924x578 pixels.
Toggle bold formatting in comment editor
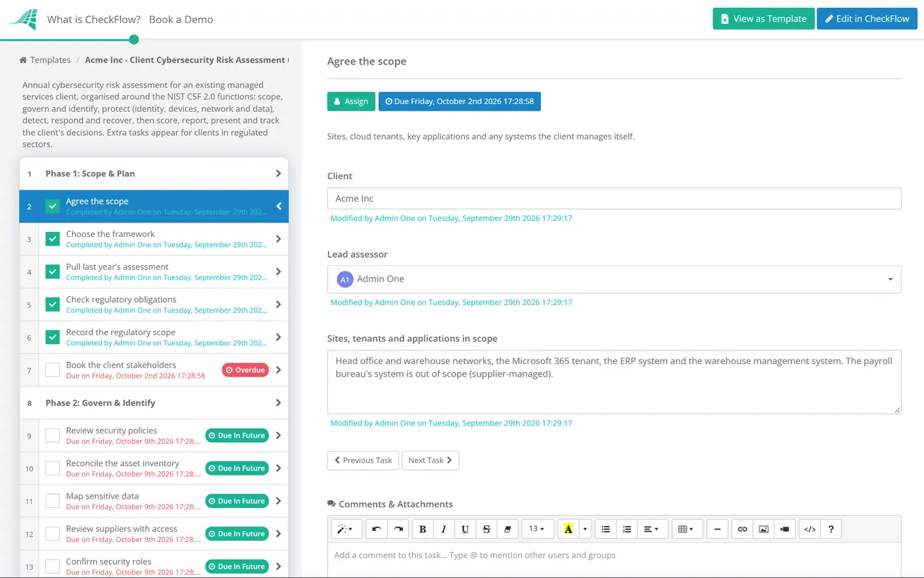coord(423,529)
